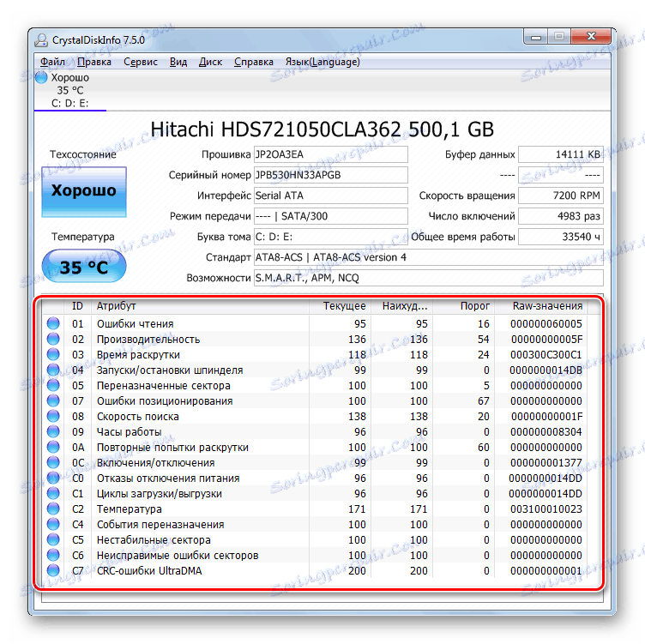Click the blue Хорошо health status button
Viewport: 645px width, 644px height.
pyautogui.click(x=84, y=191)
